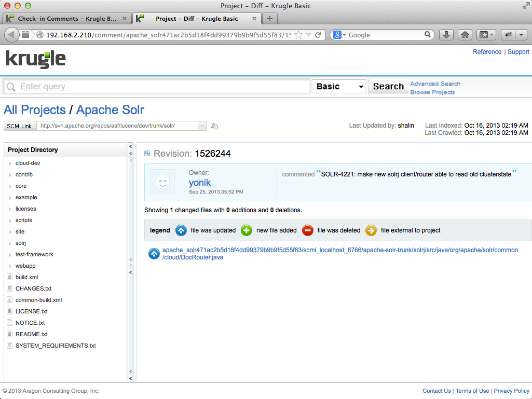Click the orange 'file external to project' legend icon
The image size is (532, 399).
pos(371,230)
